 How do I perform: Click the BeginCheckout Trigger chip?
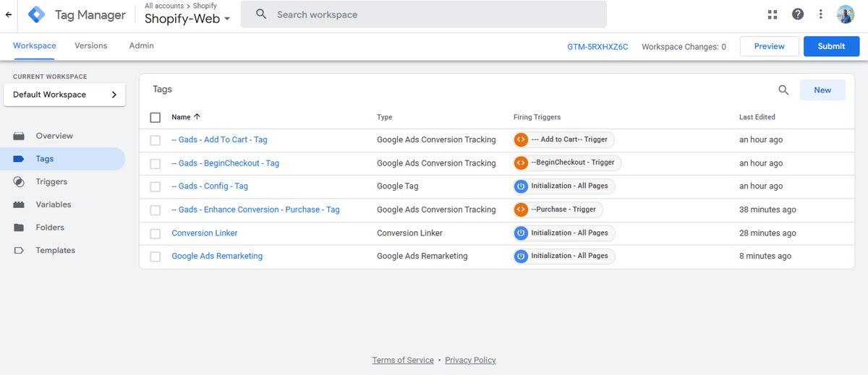point(566,163)
